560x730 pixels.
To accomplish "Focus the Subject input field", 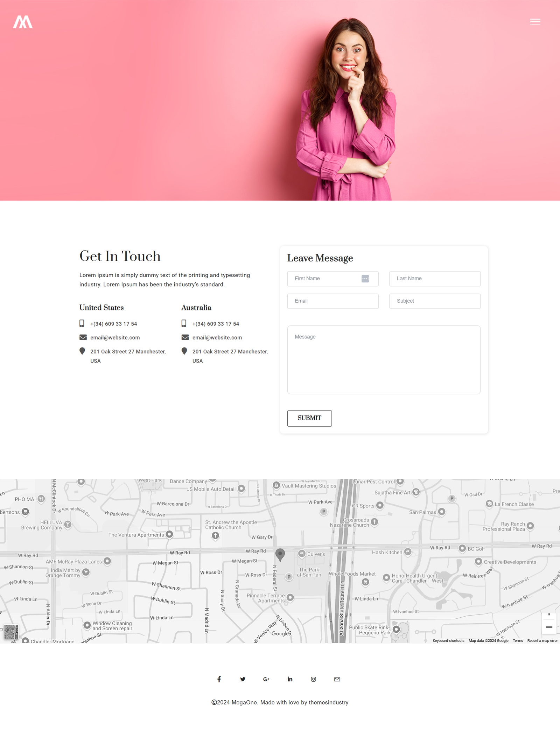I will (x=435, y=301).
